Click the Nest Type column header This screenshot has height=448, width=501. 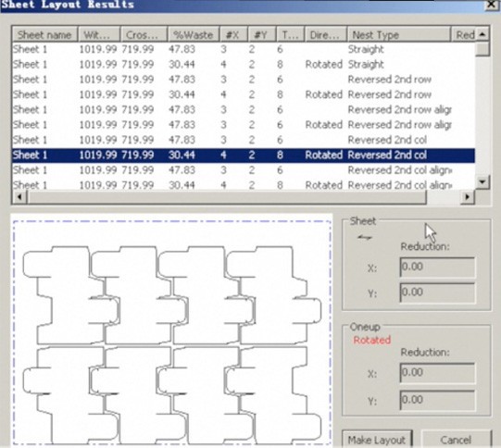click(x=398, y=34)
